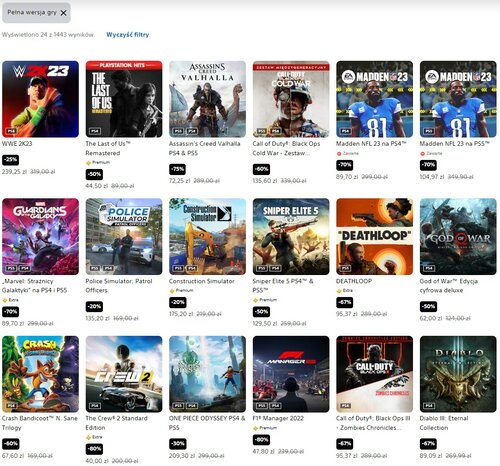Click 'The Last of Us Remastered' title
500x466 pixels.
[x=108, y=148]
